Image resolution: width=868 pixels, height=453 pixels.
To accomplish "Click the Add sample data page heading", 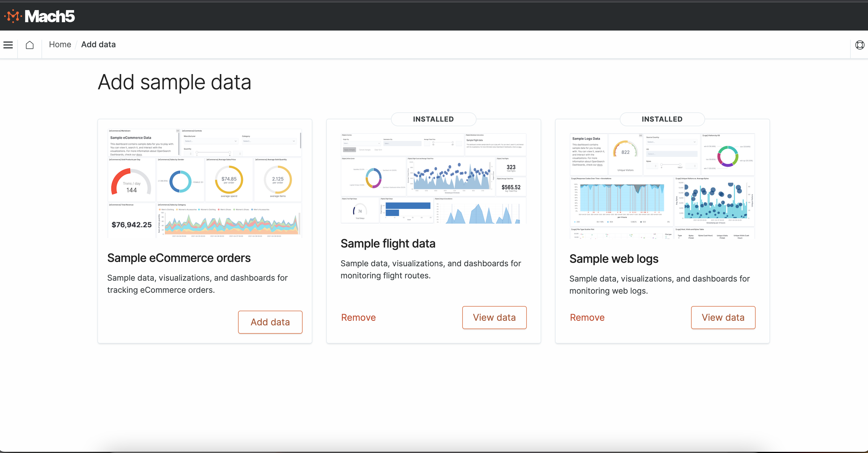I will tap(174, 82).
